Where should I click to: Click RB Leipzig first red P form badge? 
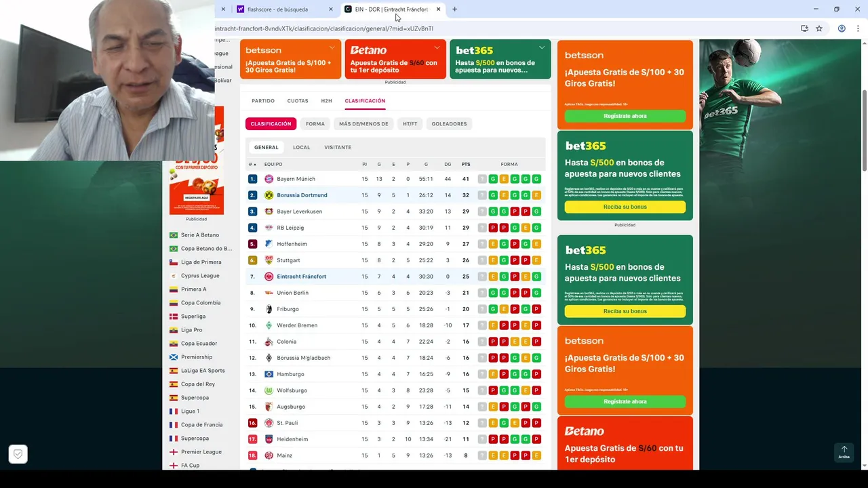[x=493, y=228]
